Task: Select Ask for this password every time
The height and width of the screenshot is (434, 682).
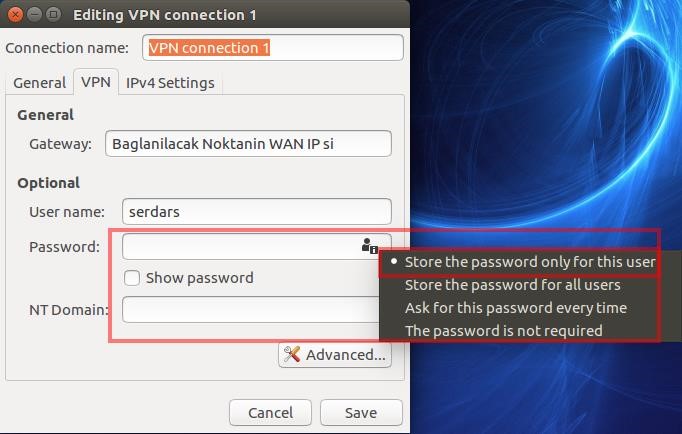Action: (x=515, y=307)
